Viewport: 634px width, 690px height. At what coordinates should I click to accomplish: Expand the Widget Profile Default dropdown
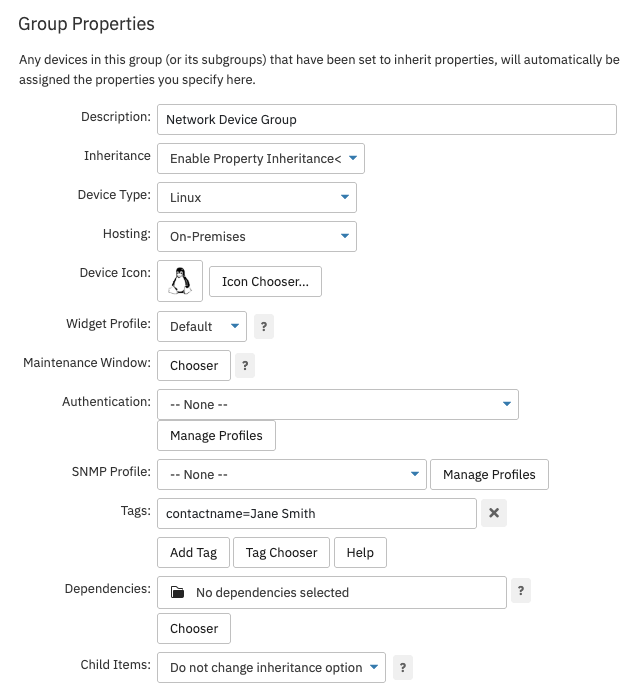tap(202, 327)
